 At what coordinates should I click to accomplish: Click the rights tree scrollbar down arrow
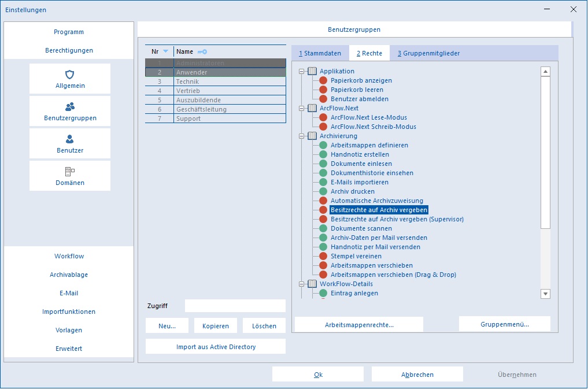(546, 294)
